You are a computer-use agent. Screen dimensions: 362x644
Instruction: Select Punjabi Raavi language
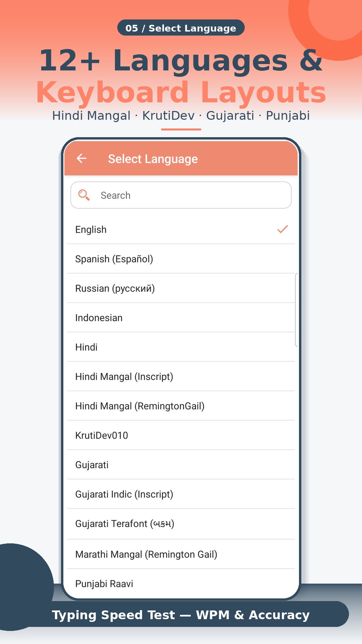coord(181,584)
